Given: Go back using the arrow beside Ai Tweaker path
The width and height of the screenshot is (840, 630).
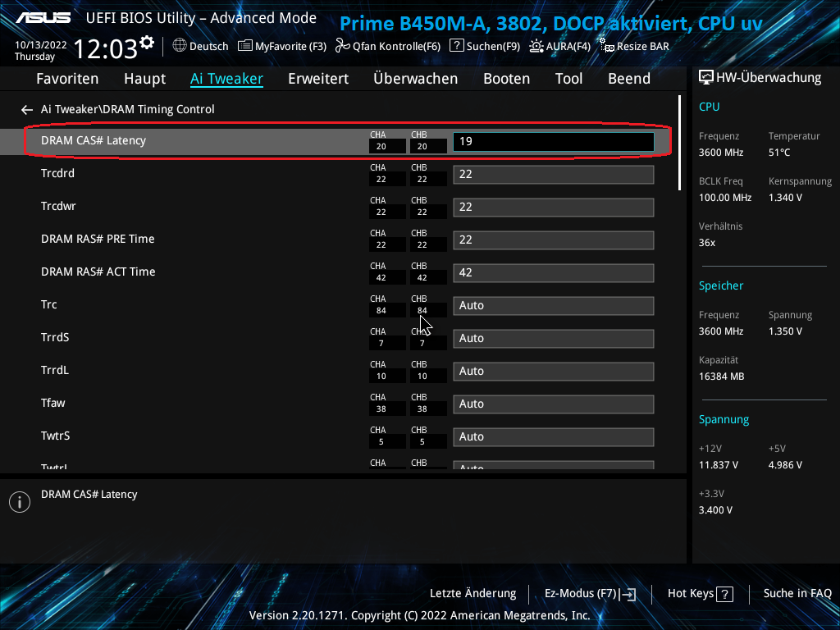Looking at the screenshot, I should (x=27, y=110).
